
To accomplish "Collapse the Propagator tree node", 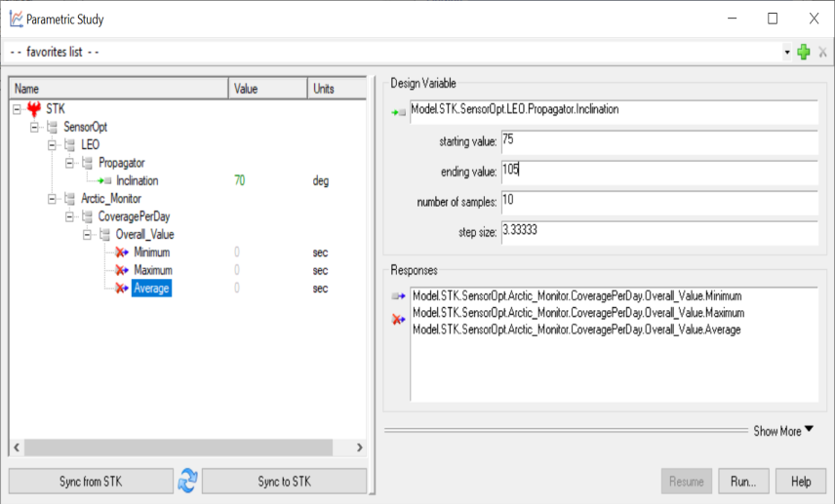I will pos(70,163).
